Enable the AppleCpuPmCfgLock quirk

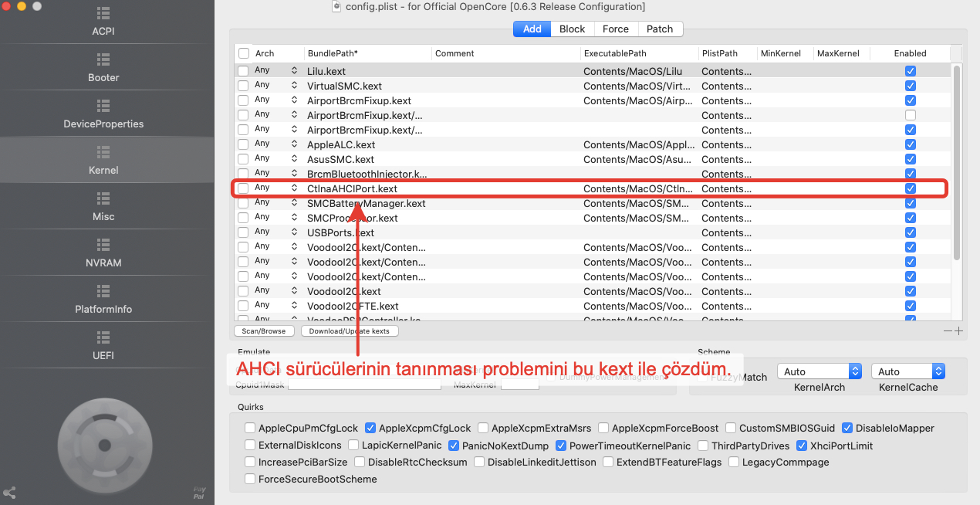(x=250, y=428)
